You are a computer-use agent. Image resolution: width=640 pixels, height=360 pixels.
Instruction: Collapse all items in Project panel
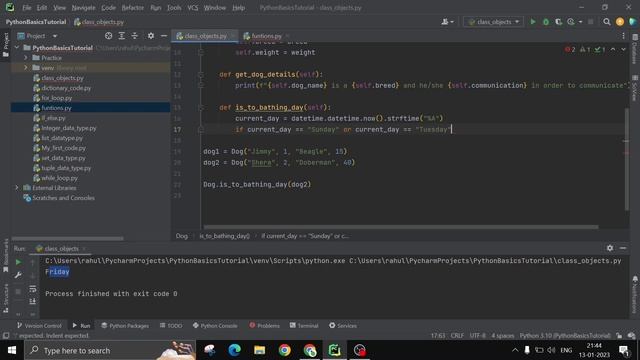pos(135,36)
